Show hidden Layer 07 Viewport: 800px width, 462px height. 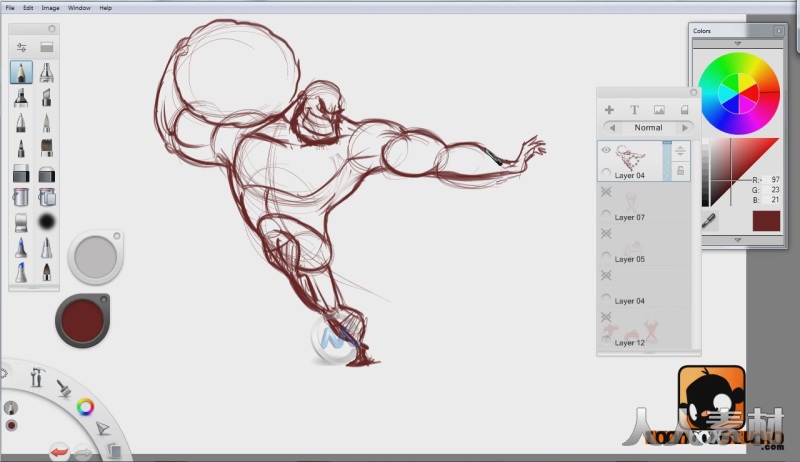pyautogui.click(x=606, y=192)
